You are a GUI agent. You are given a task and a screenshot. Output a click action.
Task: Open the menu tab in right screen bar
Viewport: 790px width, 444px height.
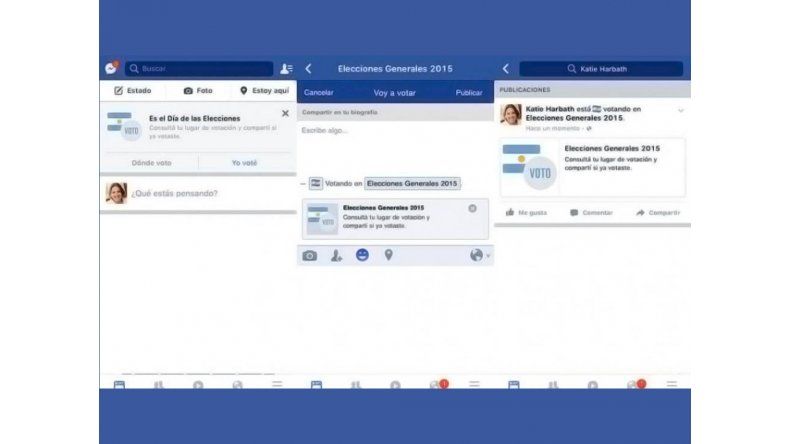coord(672,385)
